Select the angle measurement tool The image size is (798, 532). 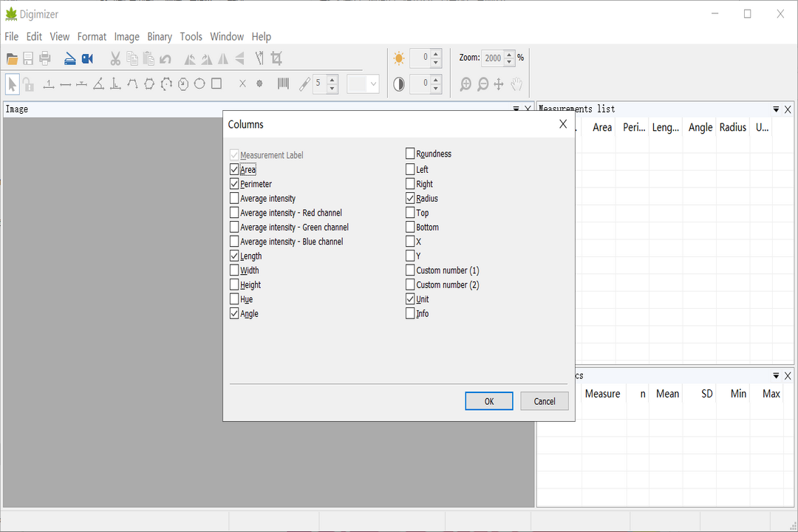(x=98, y=84)
